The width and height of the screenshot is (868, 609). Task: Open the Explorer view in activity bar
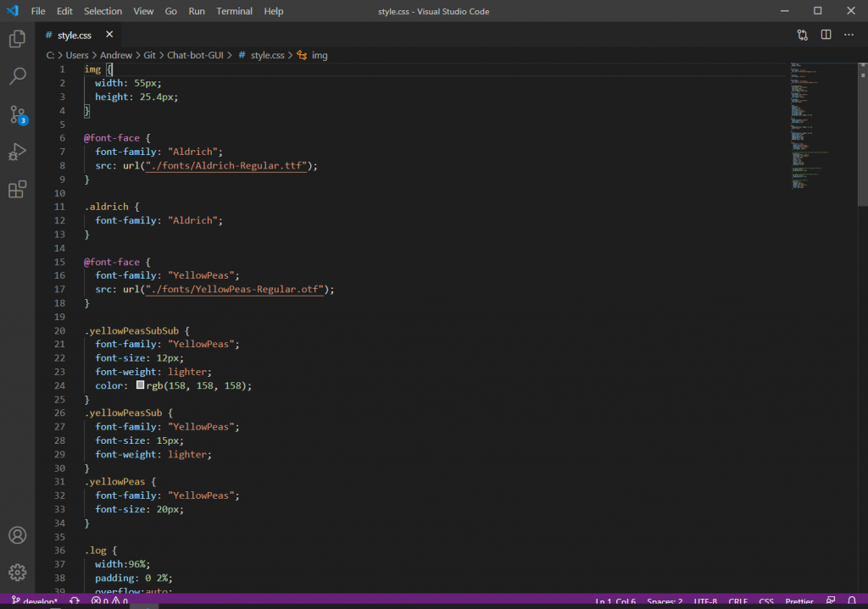pyautogui.click(x=17, y=39)
